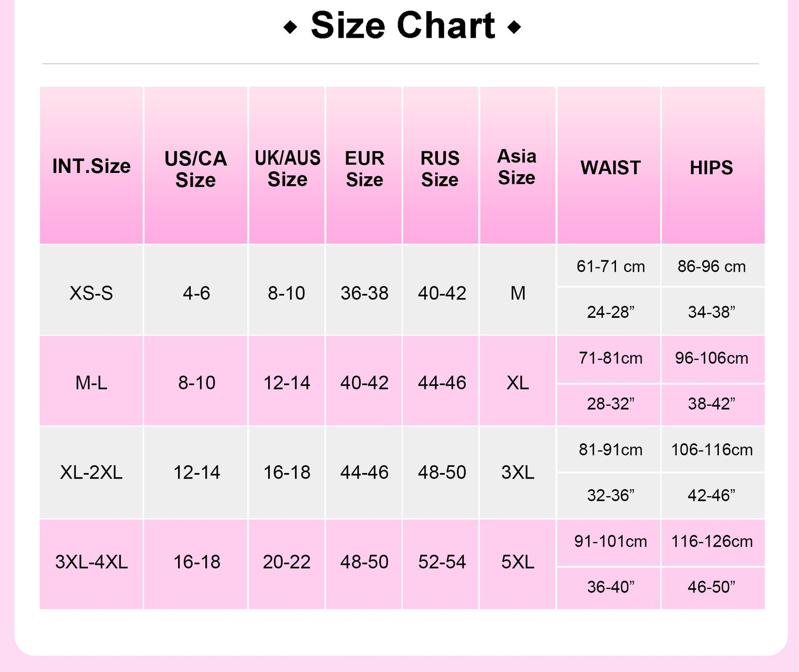Click the diamond right of Size Chart title
Viewport: 799px width, 672px height.
click(514, 27)
